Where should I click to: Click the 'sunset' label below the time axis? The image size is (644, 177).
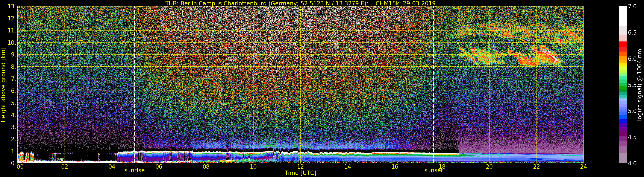(433, 171)
